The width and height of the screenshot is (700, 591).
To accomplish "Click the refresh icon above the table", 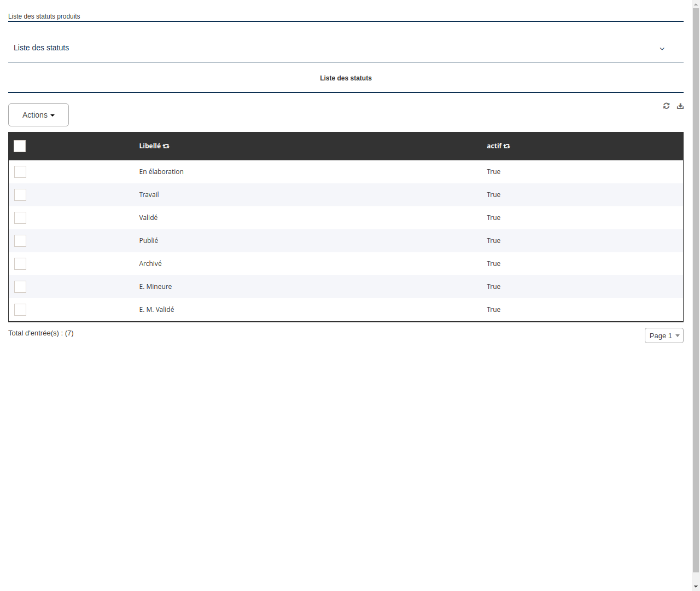I will click(x=666, y=106).
